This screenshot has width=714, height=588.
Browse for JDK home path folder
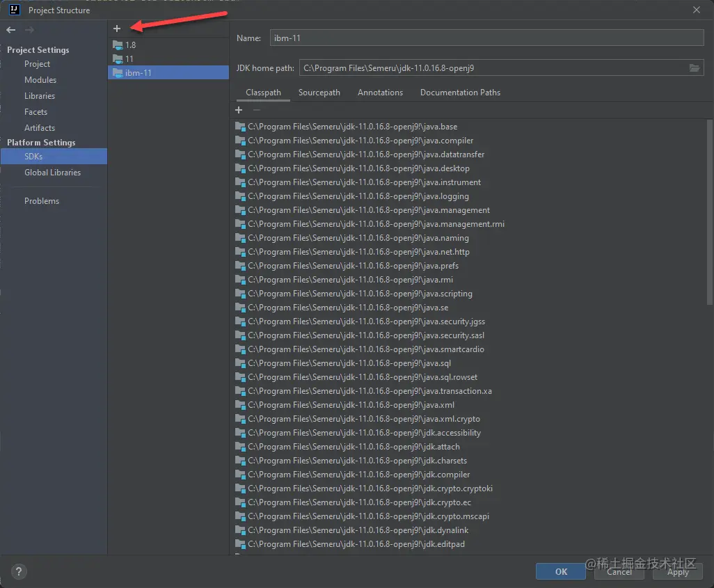[x=694, y=68]
